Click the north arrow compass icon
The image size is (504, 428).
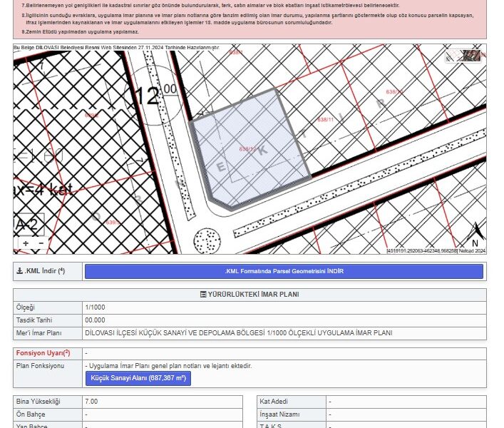[x=475, y=232]
